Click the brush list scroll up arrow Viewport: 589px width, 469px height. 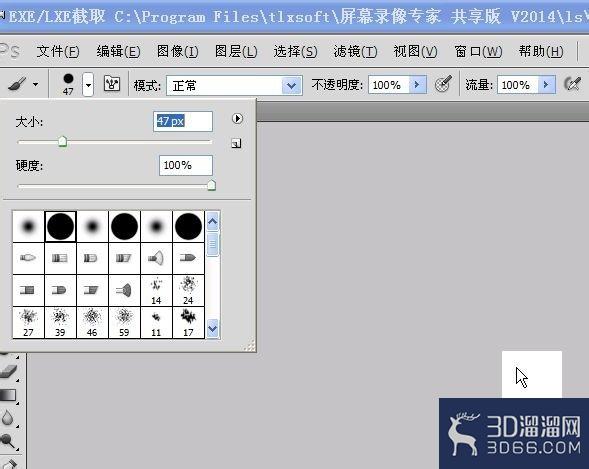pyautogui.click(x=213, y=222)
